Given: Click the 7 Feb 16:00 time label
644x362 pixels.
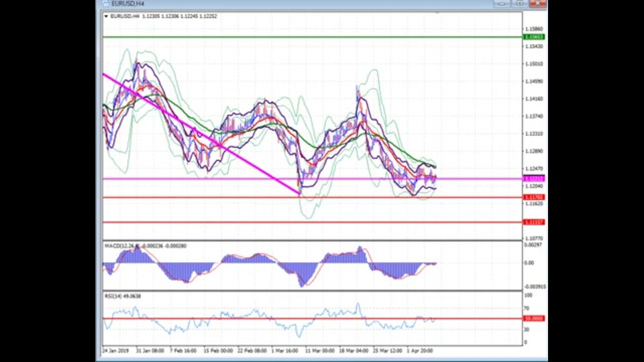Looking at the screenshot, I should (183, 351).
